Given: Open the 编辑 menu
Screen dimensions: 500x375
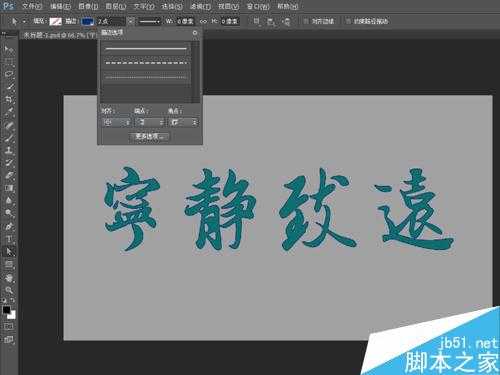Looking at the screenshot, I should [x=60, y=6].
